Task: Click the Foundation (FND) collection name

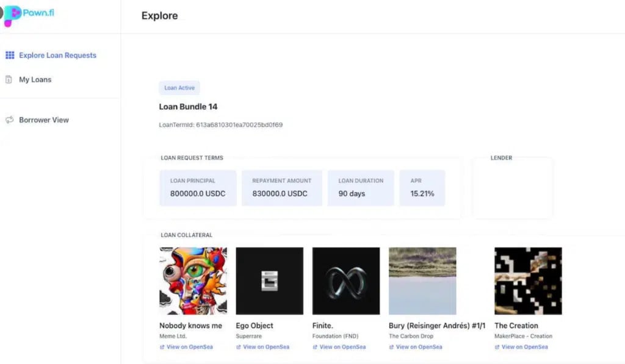Action: (x=335, y=336)
